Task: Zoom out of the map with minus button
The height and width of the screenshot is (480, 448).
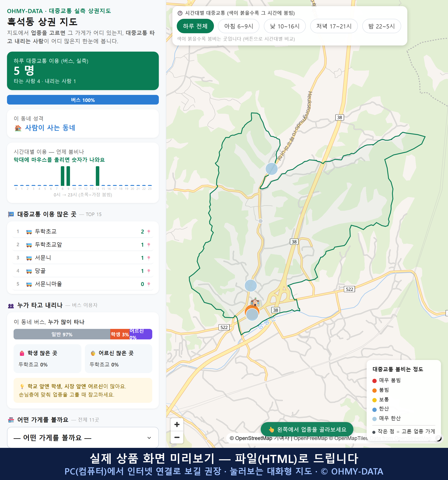Action: pos(177,437)
